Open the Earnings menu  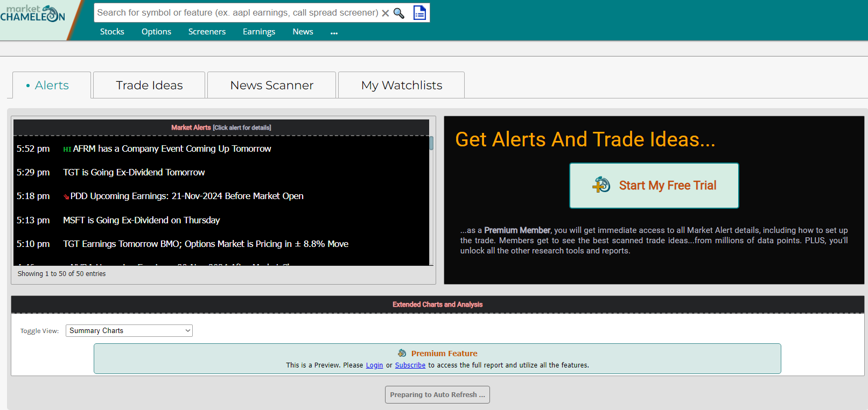click(259, 32)
